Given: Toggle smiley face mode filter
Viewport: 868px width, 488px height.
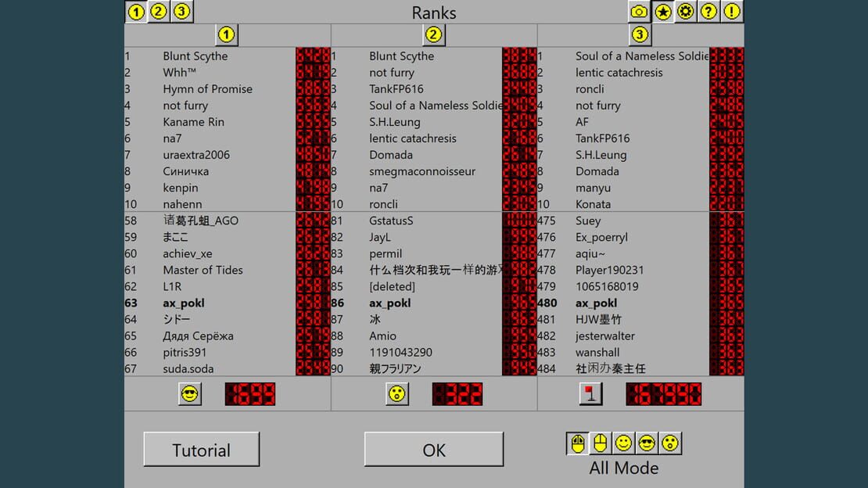Looking at the screenshot, I should 624,443.
